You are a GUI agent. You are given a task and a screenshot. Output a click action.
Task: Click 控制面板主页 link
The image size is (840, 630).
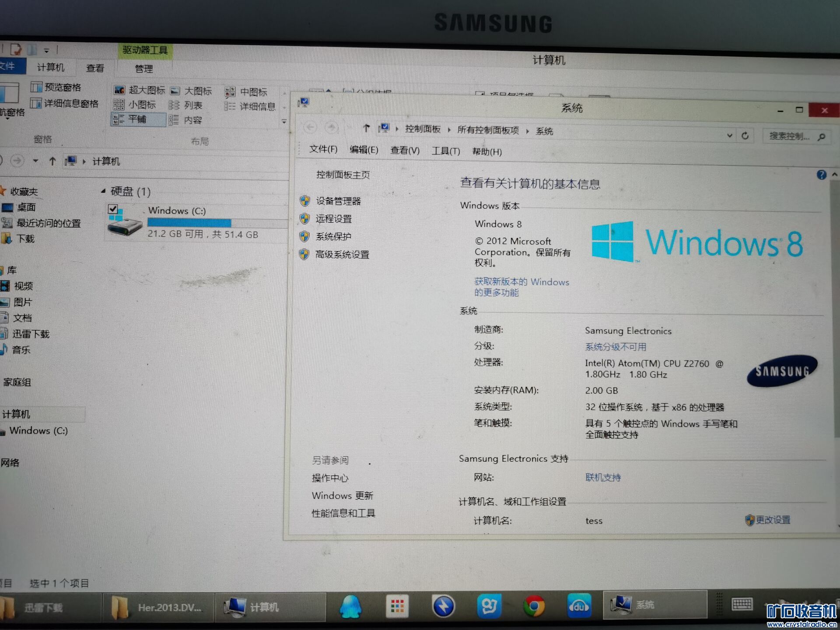click(343, 175)
